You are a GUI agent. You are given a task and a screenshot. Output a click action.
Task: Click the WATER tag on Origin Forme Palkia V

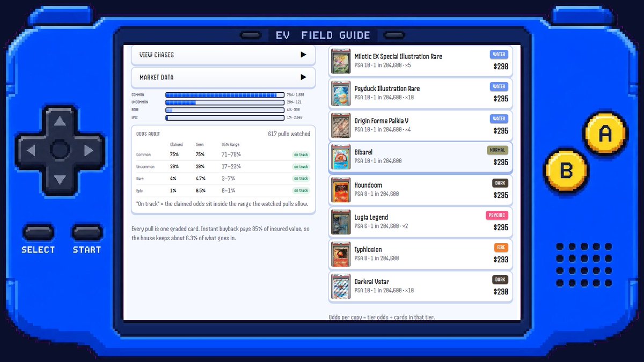499,119
